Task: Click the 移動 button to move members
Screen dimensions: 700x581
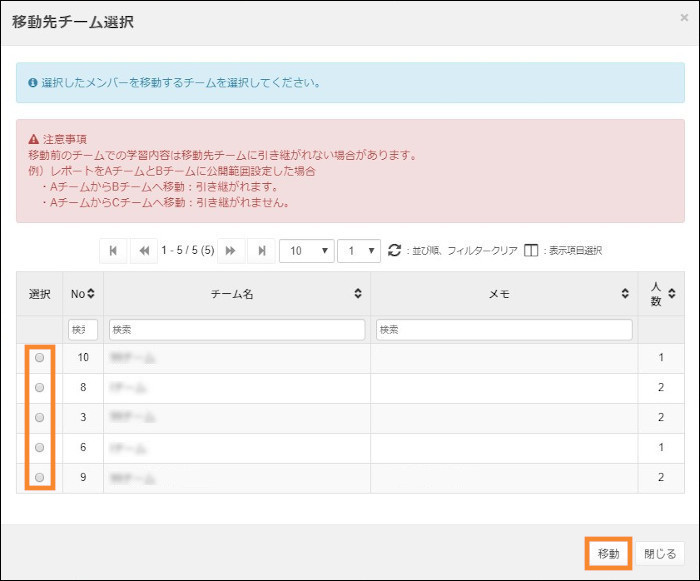Action: (x=608, y=553)
